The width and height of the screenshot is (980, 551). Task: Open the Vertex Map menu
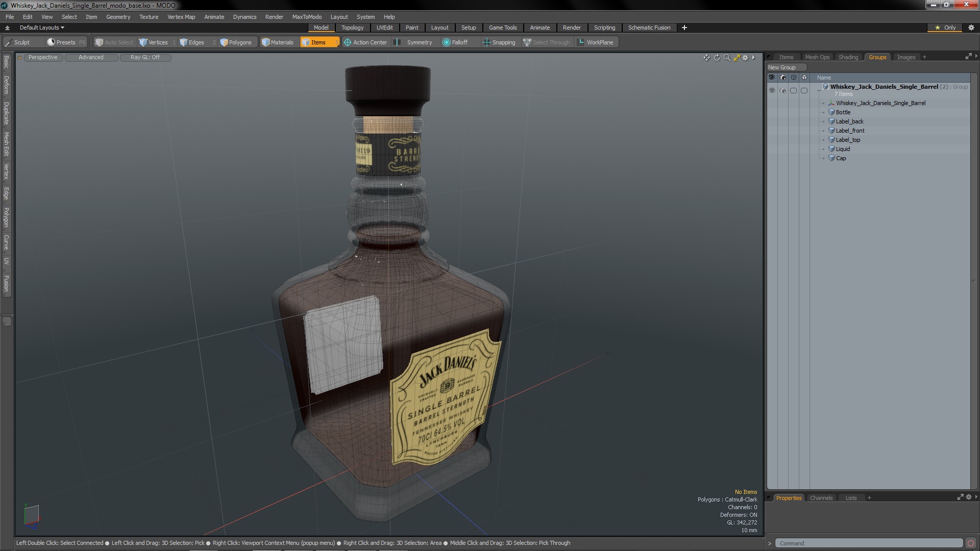pos(181,17)
